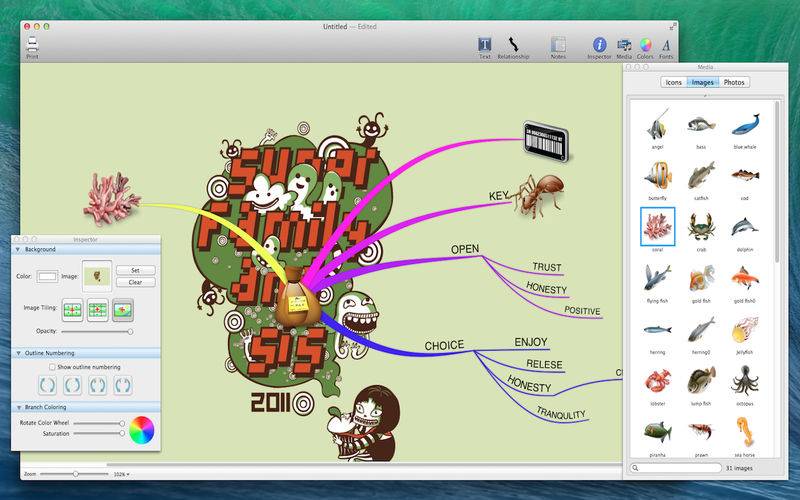Pick the octopus image
This screenshot has width=800, height=500.
(745, 380)
